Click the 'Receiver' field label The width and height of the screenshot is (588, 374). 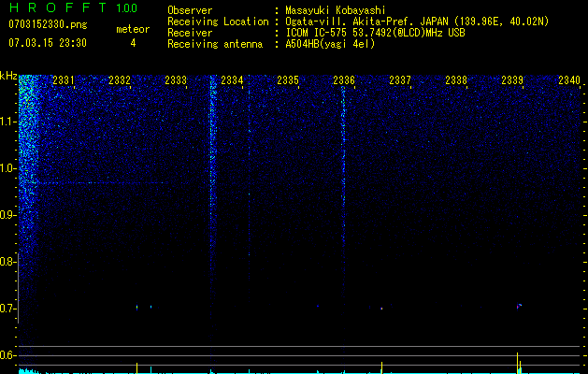coord(190,33)
